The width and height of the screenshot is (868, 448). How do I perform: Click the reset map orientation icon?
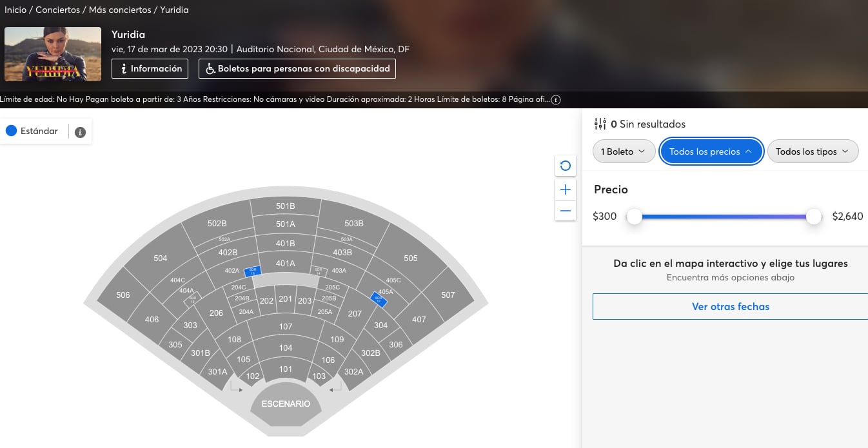565,166
